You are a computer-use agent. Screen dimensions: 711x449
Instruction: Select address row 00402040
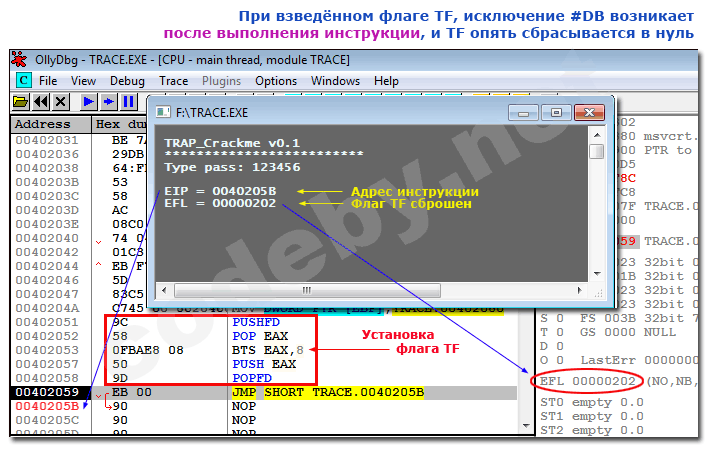pyautogui.click(x=47, y=239)
